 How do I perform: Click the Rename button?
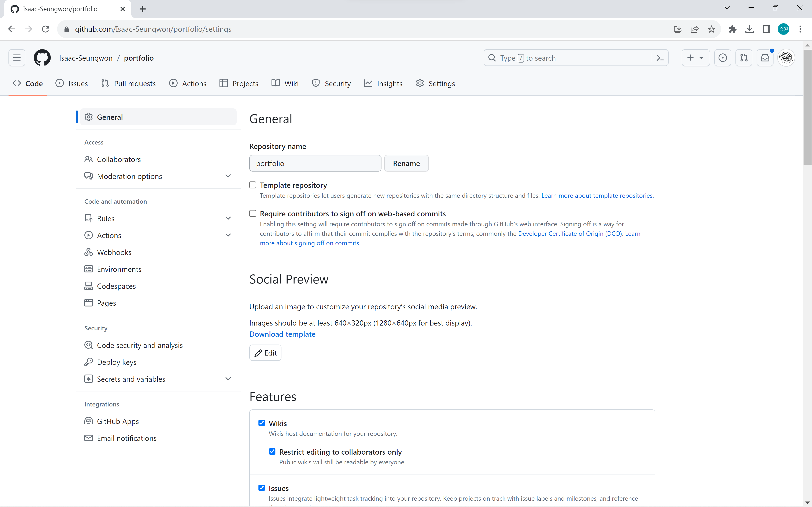point(406,163)
